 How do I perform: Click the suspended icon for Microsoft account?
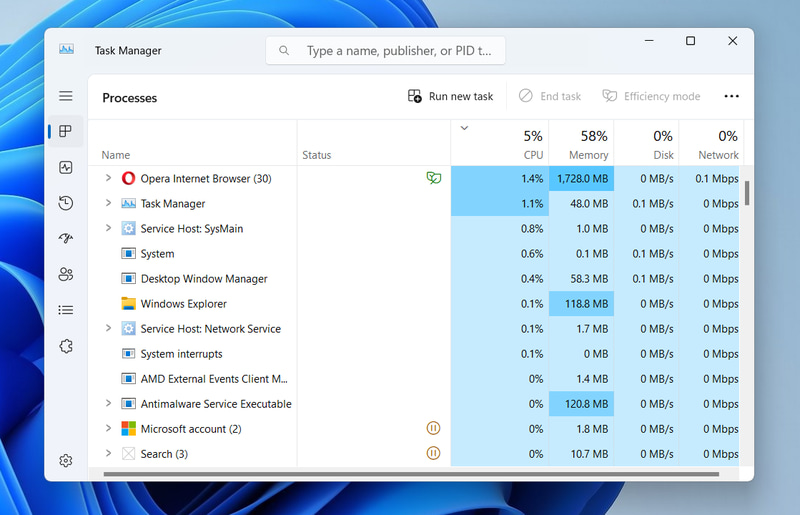click(433, 428)
